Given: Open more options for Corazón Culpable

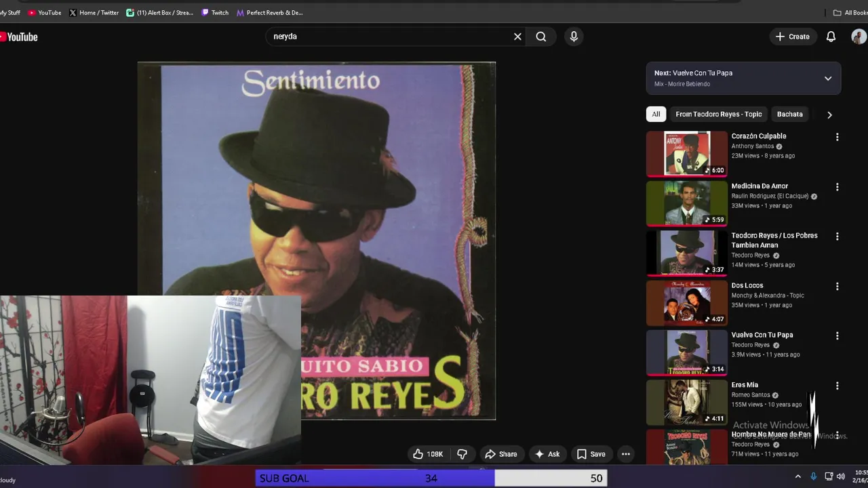Looking at the screenshot, I should pyautogui.click(x=837, y=137).
